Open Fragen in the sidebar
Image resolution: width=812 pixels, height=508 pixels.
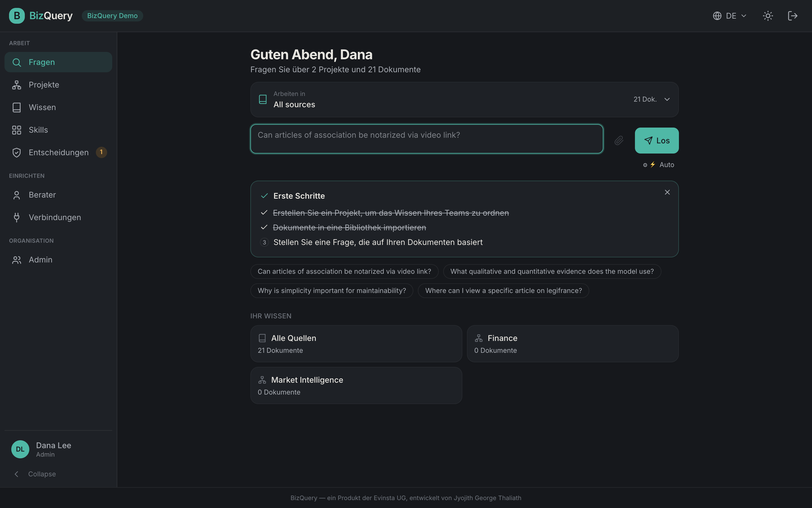click(x=58, y=62)
